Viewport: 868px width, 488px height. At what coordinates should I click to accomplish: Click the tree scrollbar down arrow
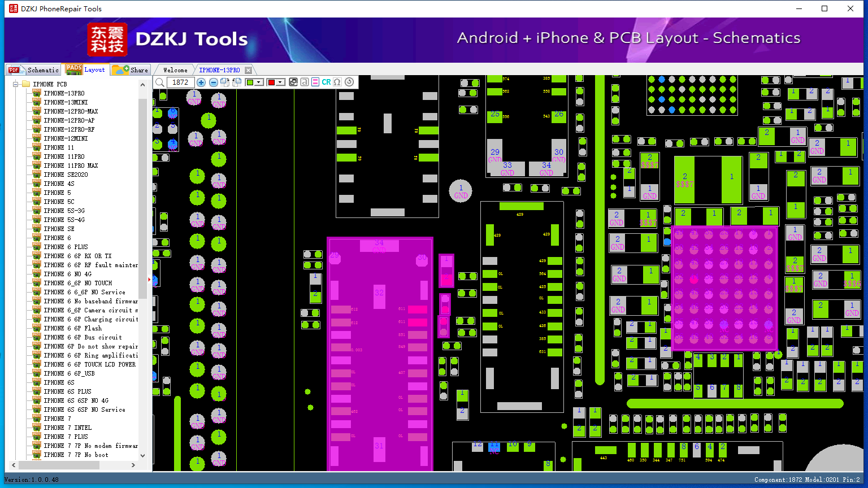point(142,455)
